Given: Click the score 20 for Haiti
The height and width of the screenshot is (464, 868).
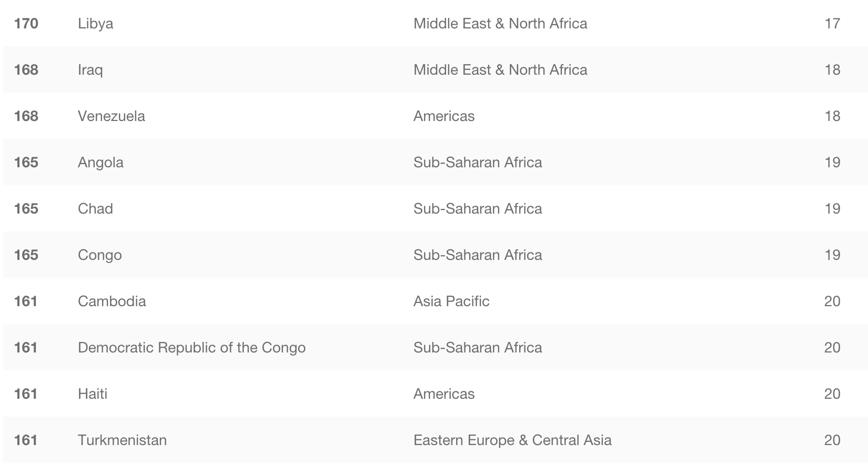Looking at the screenshot, I should pos(832,394).
